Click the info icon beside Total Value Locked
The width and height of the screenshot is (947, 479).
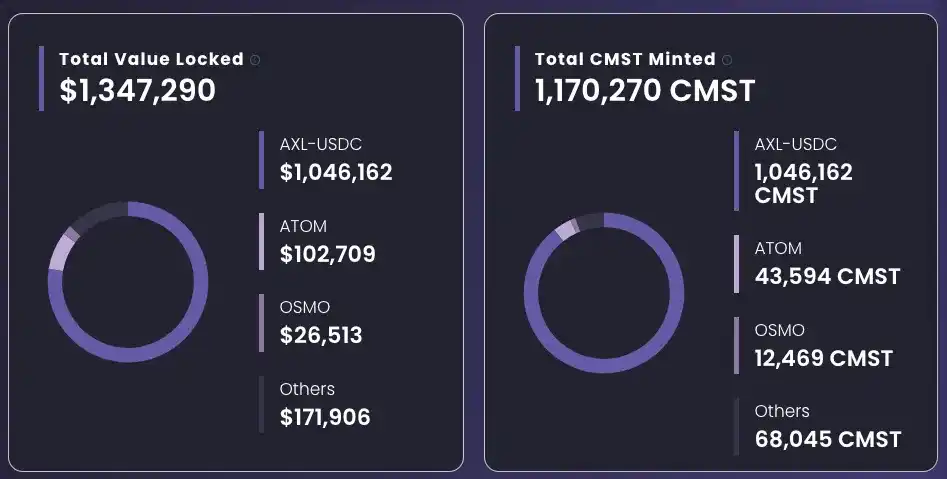[255, 60]
